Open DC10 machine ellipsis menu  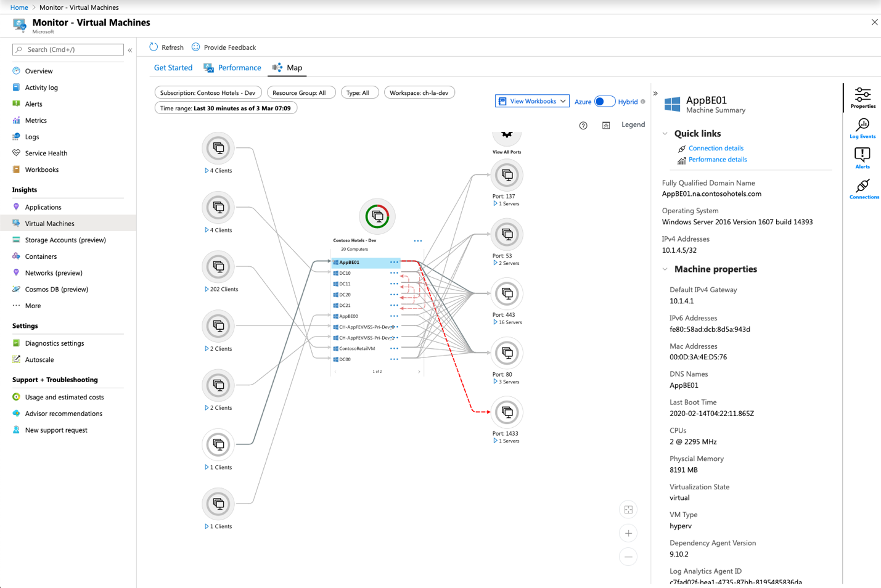(394, 273)
